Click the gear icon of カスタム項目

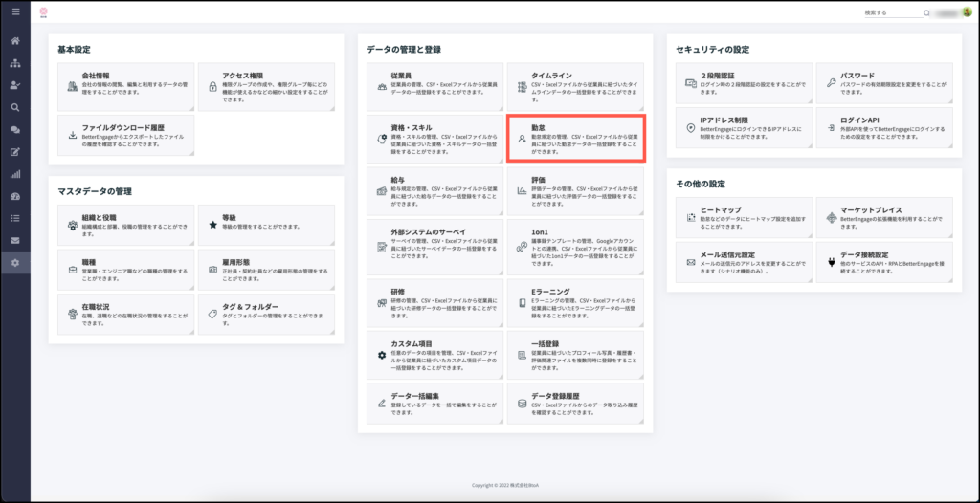[x=381, y=355]
